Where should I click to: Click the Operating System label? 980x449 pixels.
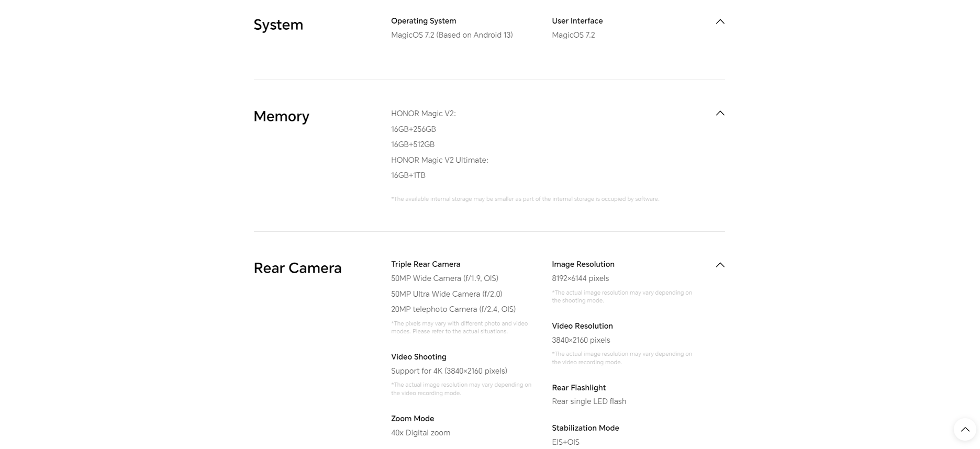click(x=424, y=21)
